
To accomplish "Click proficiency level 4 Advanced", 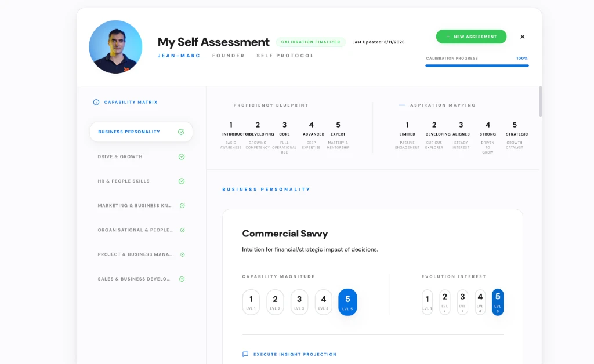I will (312, 136).
